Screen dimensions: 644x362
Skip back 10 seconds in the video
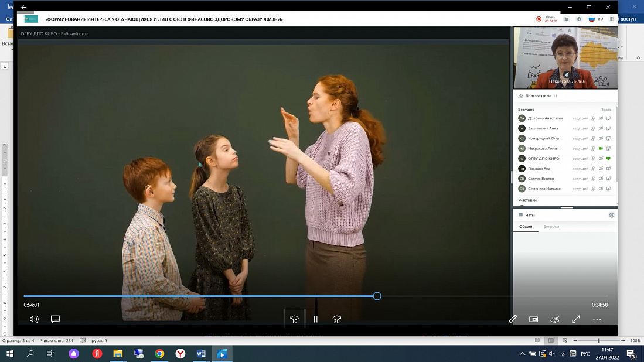click(295, 319)
